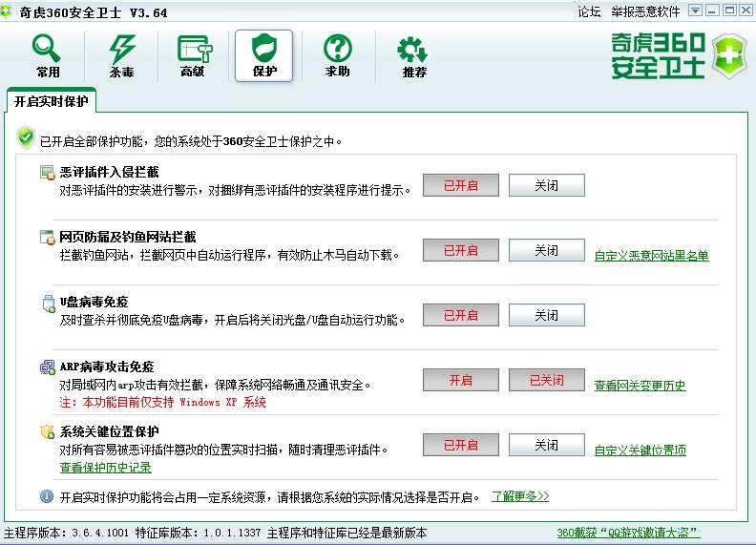This screenshot has width=756, height=545.
Task: Click 已开启 for 恶评插件入侵拦截
Action: [x=461, y=185]
